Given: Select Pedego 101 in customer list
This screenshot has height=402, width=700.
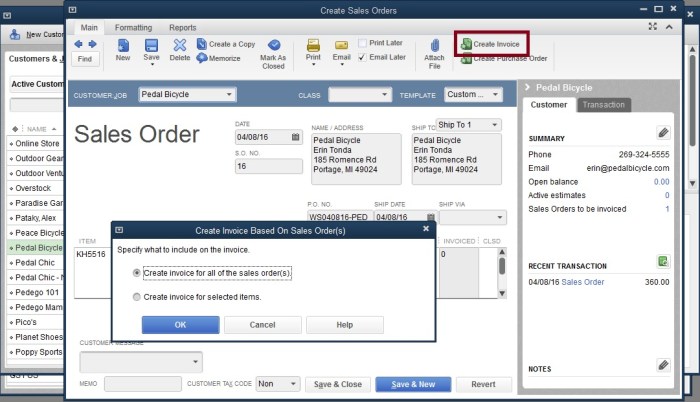Looking at the screenshot, I should (x=37, y=292).
